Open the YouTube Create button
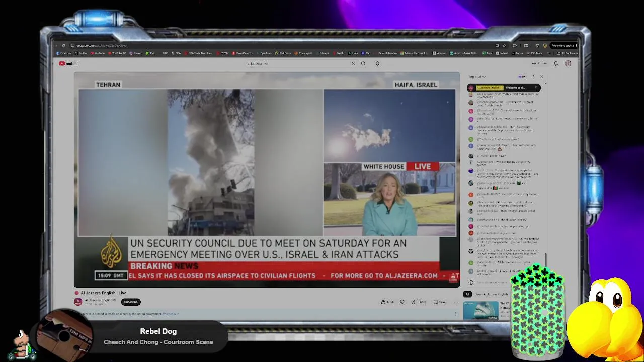The width and height of the screenshot is (644, 362). coord(539,63)
